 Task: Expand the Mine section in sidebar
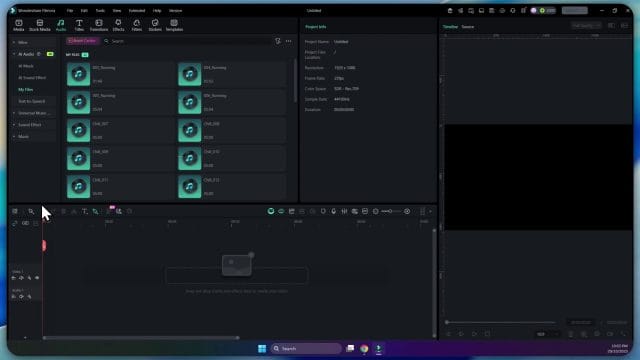click(14, 42)
